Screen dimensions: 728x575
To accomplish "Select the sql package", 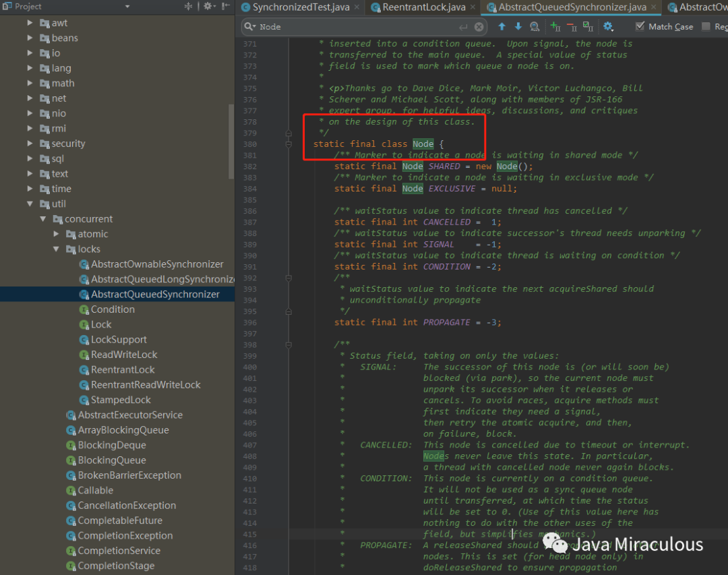I will [x=57, y=158].
